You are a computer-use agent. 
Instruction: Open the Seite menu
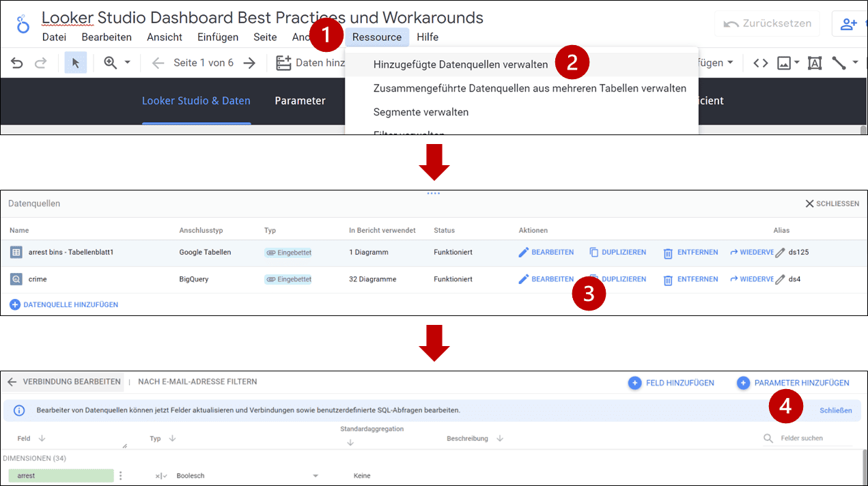(265, 37)
